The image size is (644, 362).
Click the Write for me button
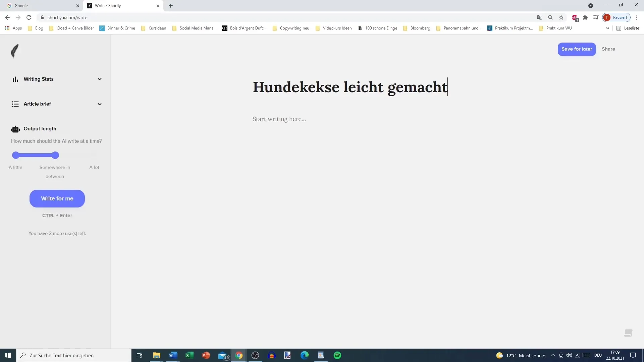[x=57, y=198]
